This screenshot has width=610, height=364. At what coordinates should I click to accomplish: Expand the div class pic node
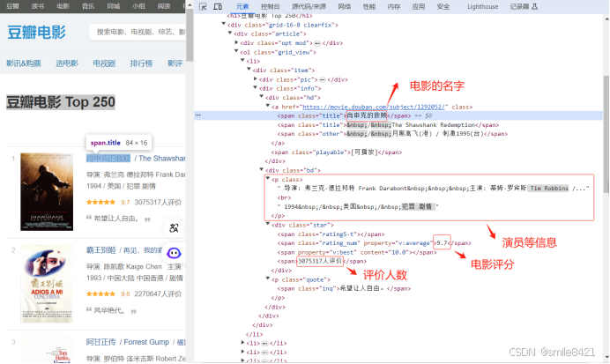256,79
